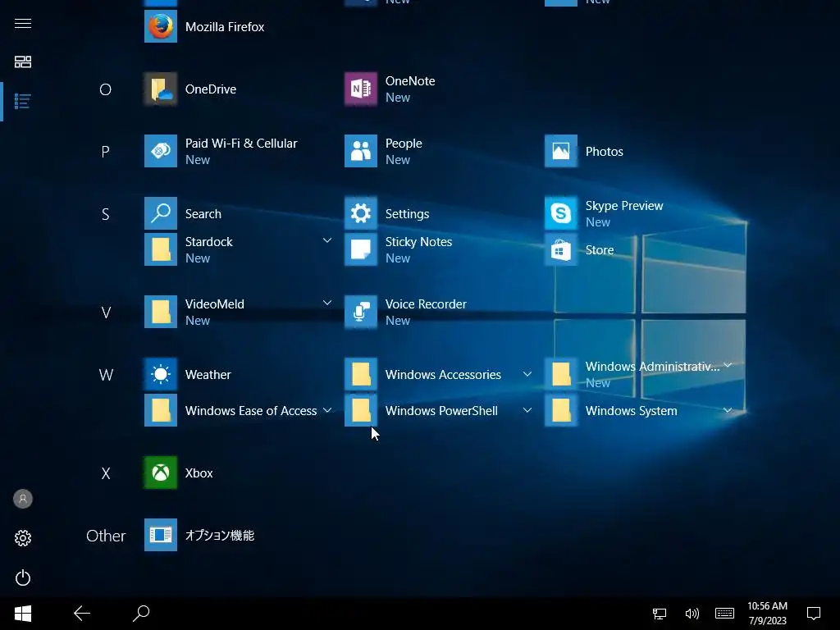The height and width of the screenshot is (630, 840).
Task: Open the touch keyboard tray icon
Action: [x=724, y=613]
